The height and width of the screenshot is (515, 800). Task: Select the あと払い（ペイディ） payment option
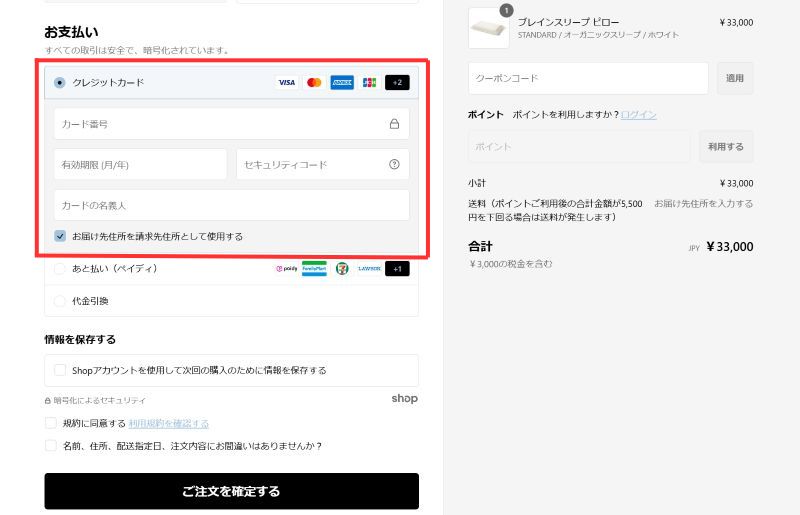click(60, 269)
